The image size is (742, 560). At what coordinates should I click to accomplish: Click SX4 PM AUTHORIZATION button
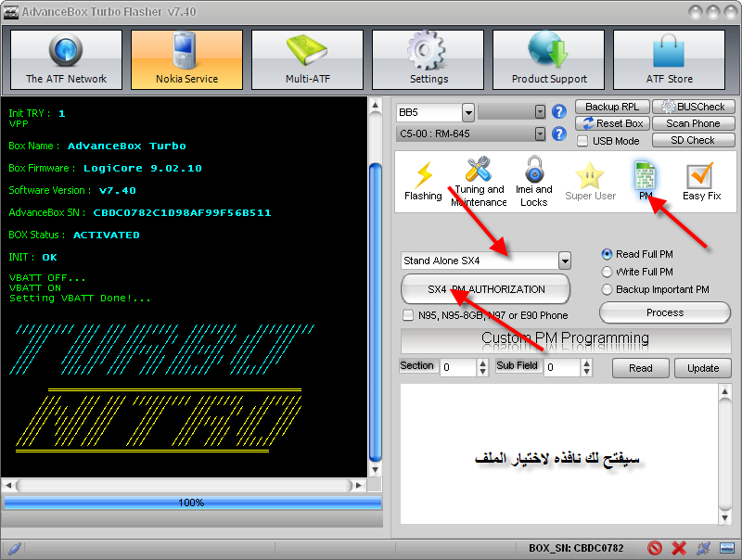coord(485,289)
